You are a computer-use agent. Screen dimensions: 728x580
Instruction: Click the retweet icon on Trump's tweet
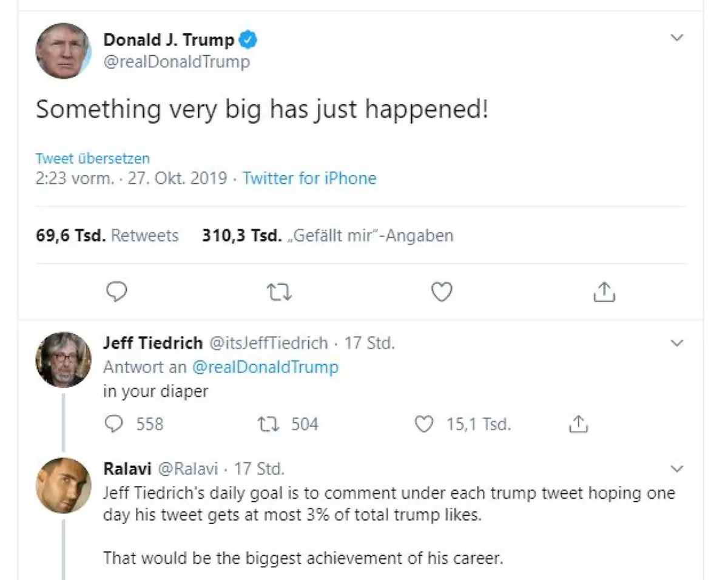click(279, 292)
